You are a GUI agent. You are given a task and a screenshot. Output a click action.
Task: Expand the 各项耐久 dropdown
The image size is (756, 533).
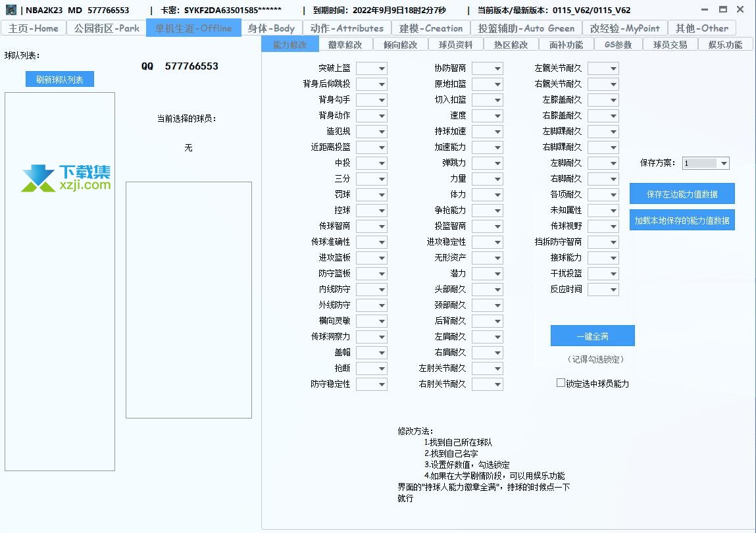pyautogui.click(x=603, y=195)
